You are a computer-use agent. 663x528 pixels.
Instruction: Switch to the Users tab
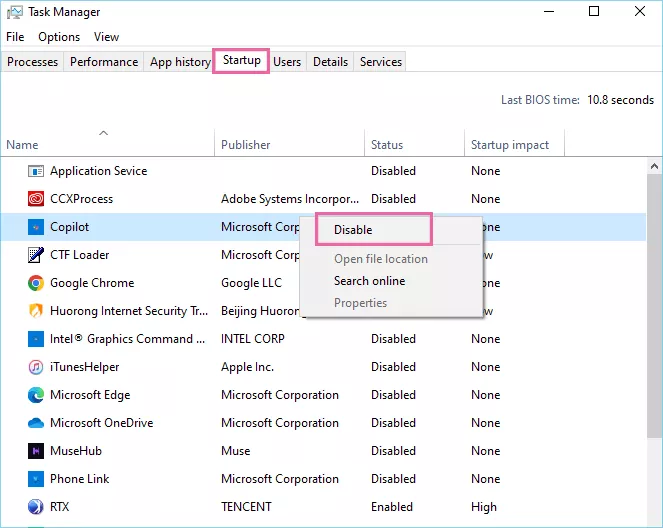click(x=287, y=62)
